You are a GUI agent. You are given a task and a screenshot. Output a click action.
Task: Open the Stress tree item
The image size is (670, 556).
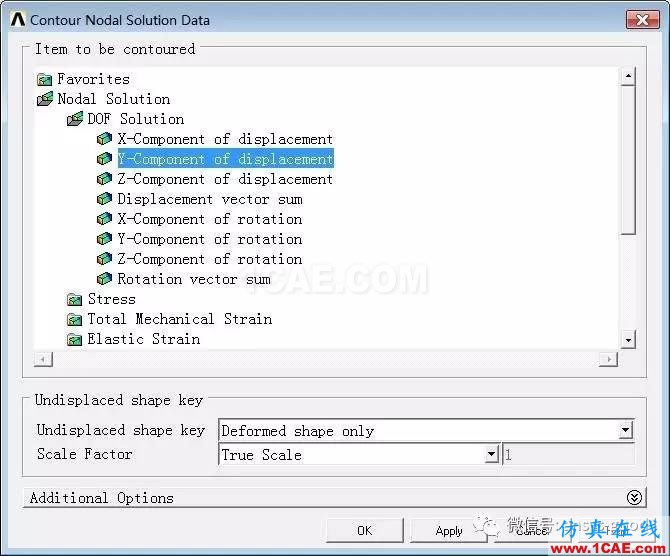coord(112,299)
